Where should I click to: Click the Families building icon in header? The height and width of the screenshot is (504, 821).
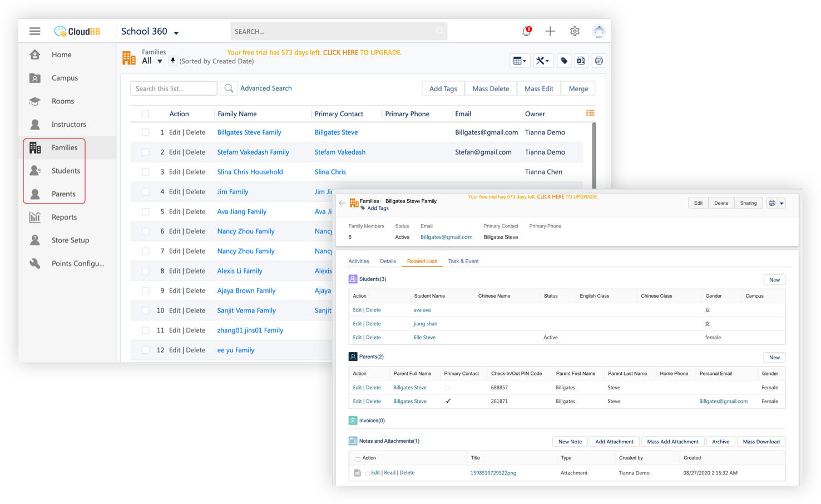click(x=129, y=57)
